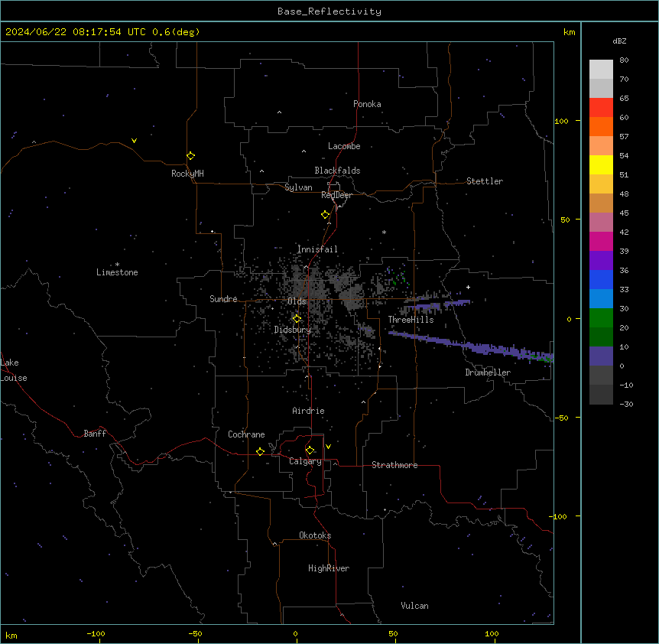Click the slate purple 10-0 dBZ swatch
The image size is (659, 644).
pyautogui.click(x=601, y=356)
